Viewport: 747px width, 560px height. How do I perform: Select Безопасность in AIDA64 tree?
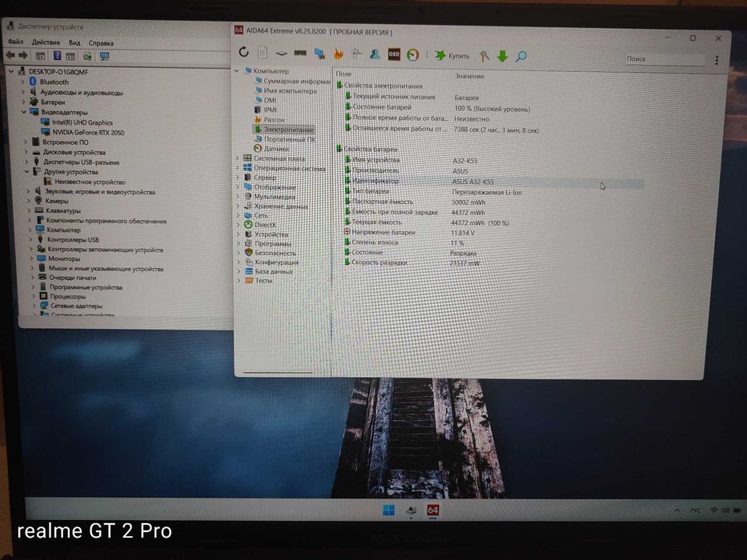coord(270,253)
